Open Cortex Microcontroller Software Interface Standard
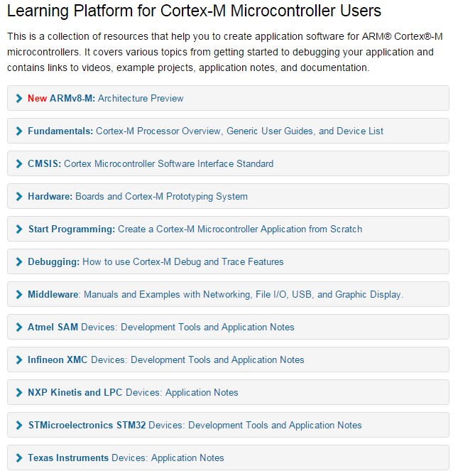The width and height of the screenshot is (458, 476). click(169, 163)
